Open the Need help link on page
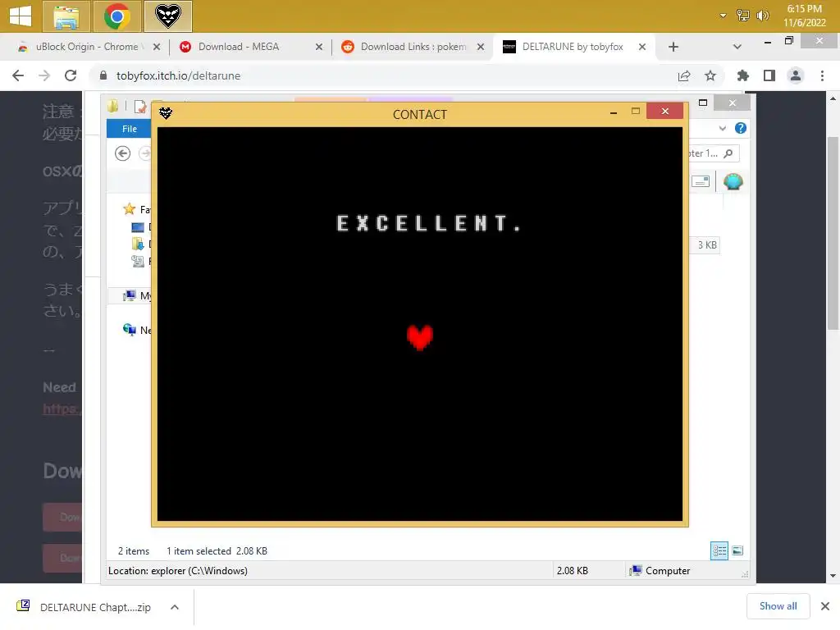840x630 pixels. (x=62, y=409)
